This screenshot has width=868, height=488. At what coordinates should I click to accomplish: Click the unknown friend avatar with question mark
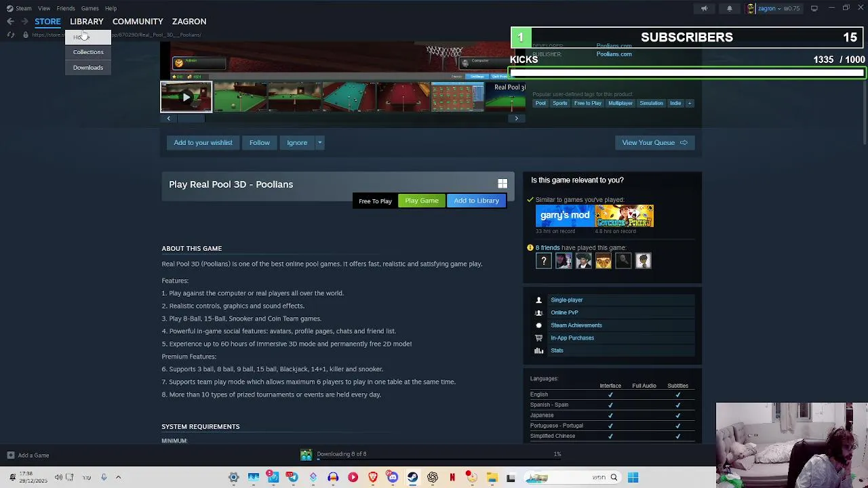coord(544,260)
